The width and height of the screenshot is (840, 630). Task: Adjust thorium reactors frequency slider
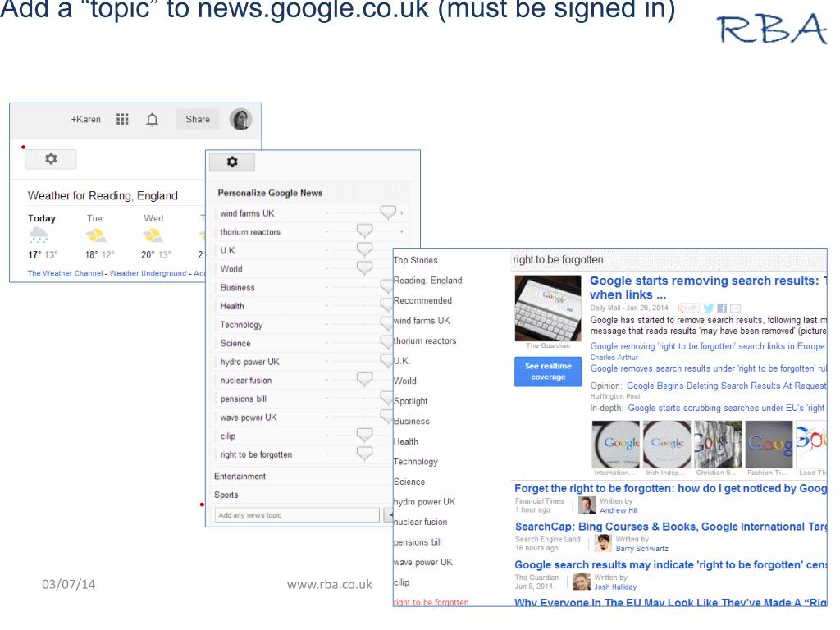point(364,231)
